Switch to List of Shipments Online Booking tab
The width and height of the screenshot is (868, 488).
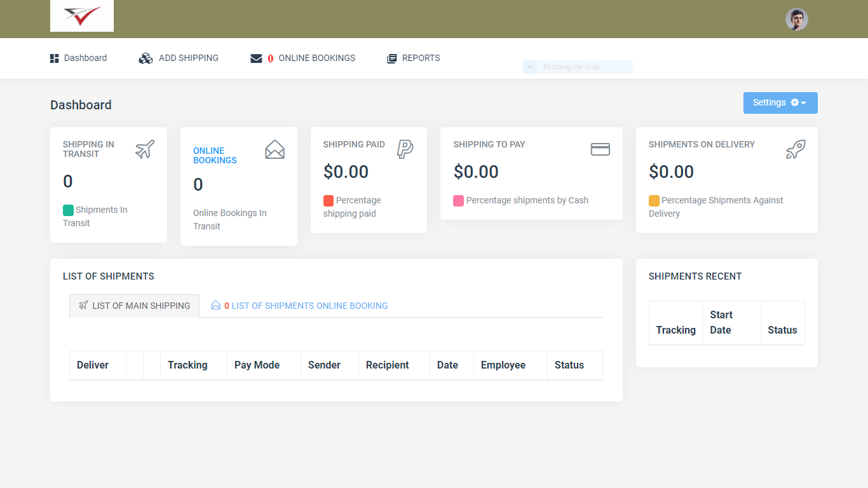click(x=299, y=306)
